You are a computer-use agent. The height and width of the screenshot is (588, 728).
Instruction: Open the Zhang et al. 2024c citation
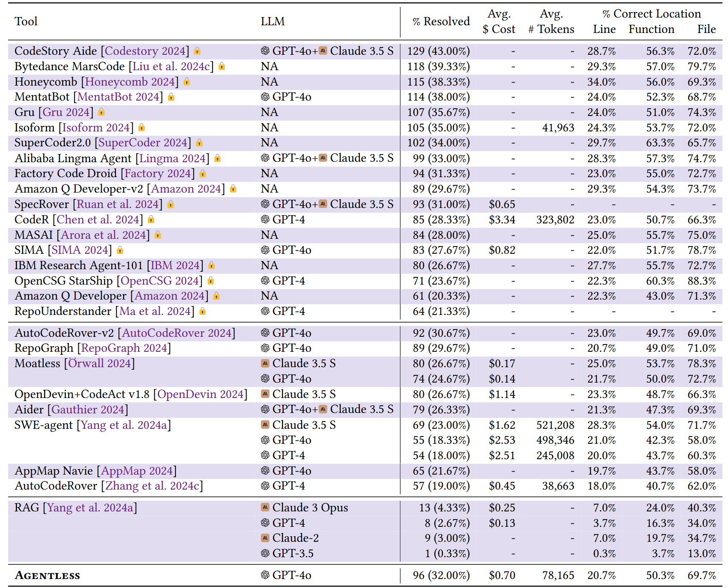[152, 486]
